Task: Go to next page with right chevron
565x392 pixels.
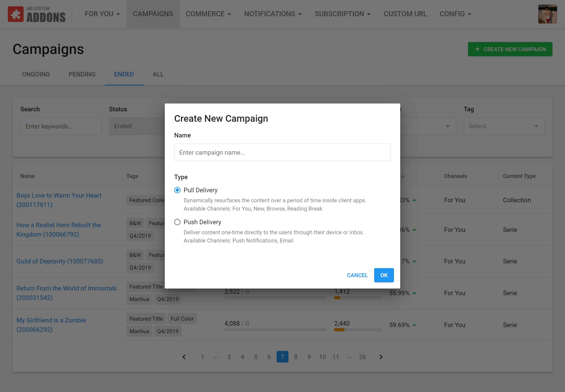Action: (x=381, y=357)
